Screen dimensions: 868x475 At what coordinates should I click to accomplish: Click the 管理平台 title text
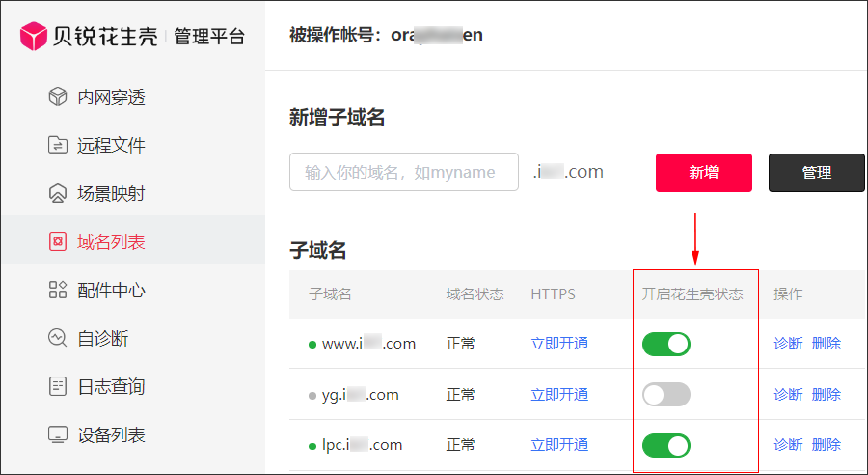coord(209,37)
